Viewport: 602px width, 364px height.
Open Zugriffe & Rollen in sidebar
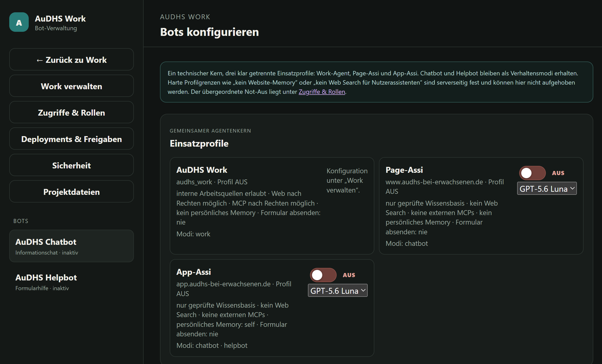pos(72,113)
